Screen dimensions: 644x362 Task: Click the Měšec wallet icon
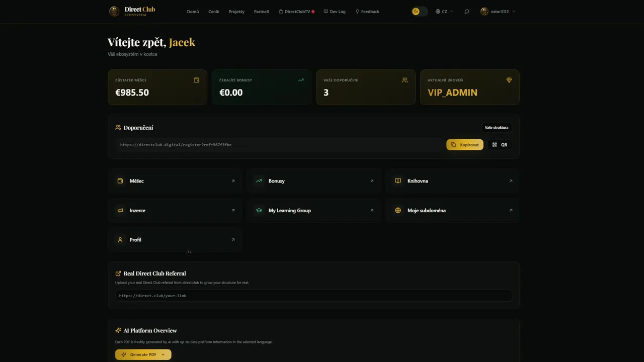coord(120,181)
